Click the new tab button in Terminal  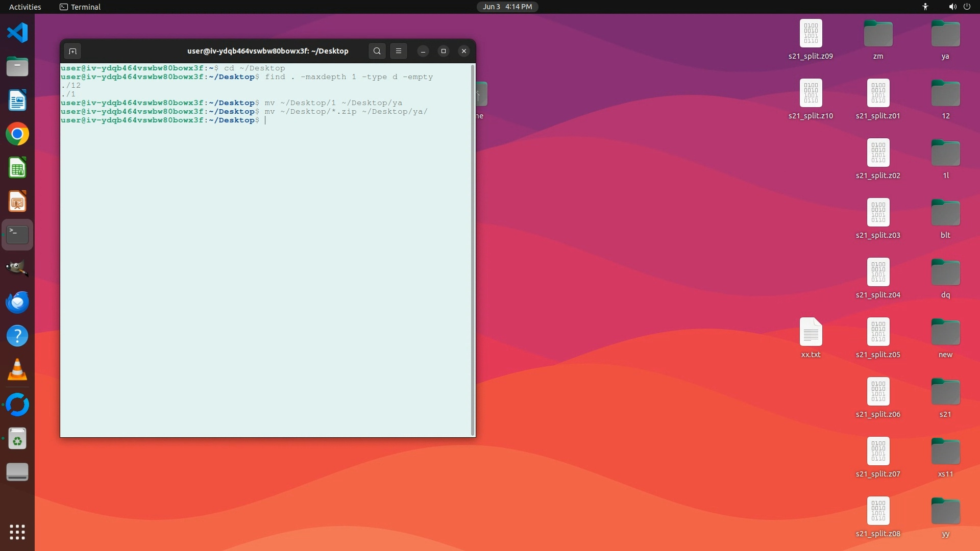(72, 51)
